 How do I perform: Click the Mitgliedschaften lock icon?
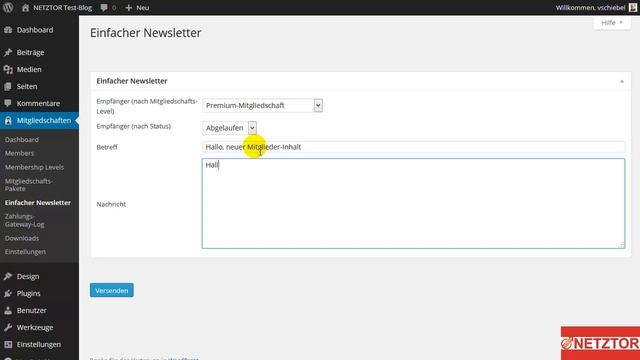[x=8, y=120]
